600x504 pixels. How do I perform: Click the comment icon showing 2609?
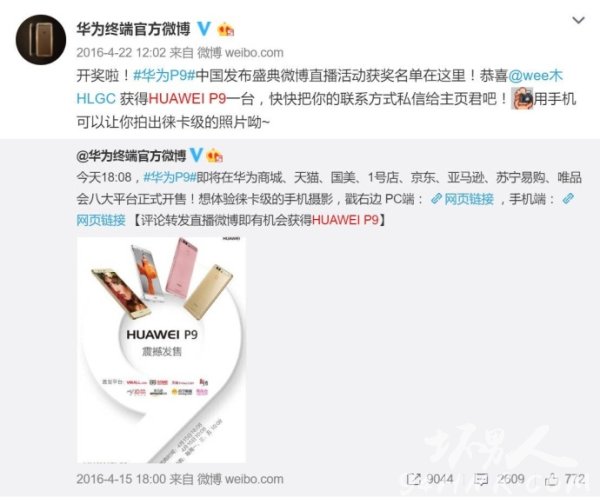481,479
